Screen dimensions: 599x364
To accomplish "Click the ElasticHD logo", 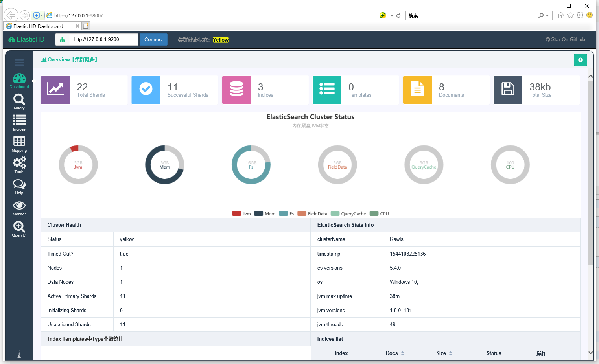I will tap(26, 39).
